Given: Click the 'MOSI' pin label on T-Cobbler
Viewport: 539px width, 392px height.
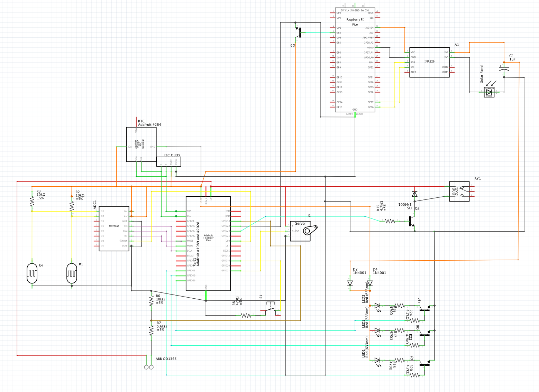Looking at the screenshot, I should pos(190,241).
